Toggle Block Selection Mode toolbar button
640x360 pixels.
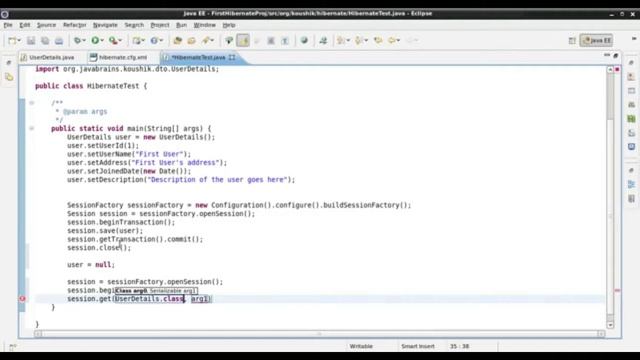pos(271,40)
